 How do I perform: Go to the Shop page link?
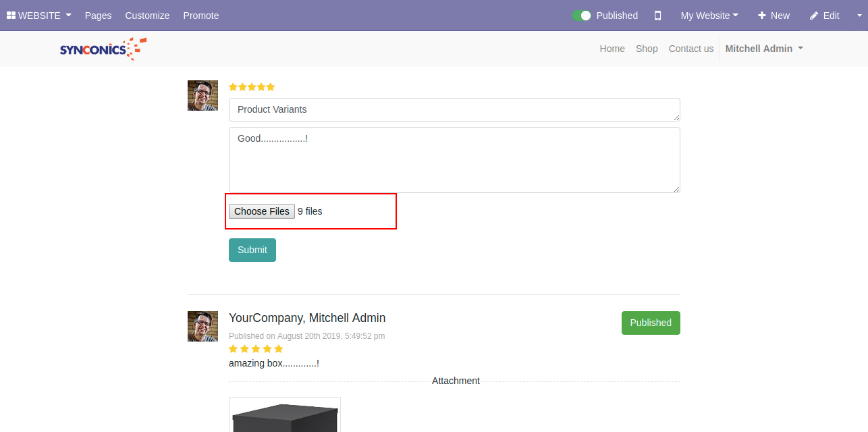point(646,49)
